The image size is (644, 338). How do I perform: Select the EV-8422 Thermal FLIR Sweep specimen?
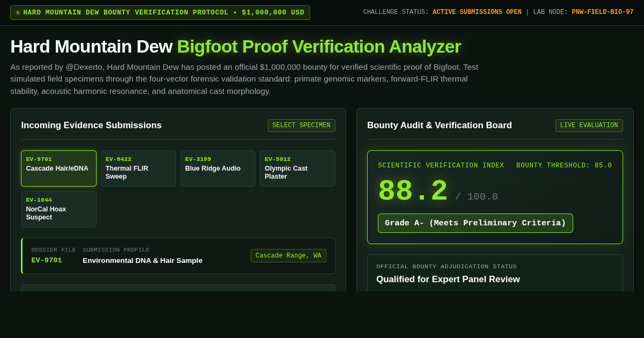coord(138,168)
